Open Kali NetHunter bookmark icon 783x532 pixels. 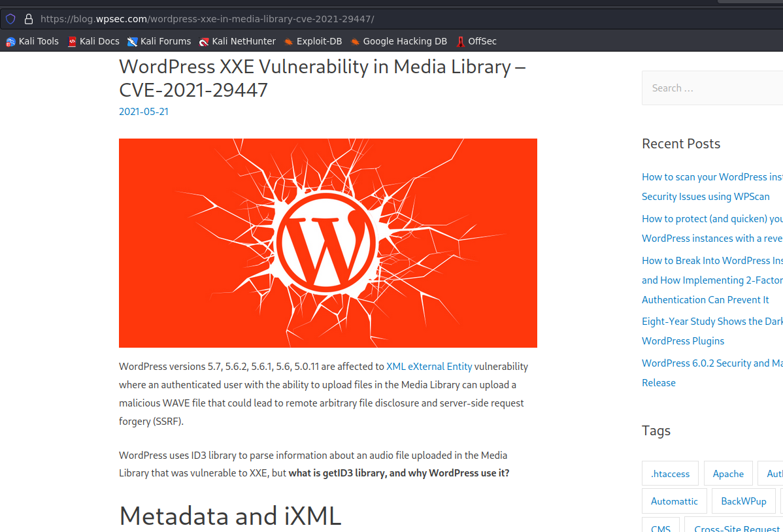coord(204,41)
